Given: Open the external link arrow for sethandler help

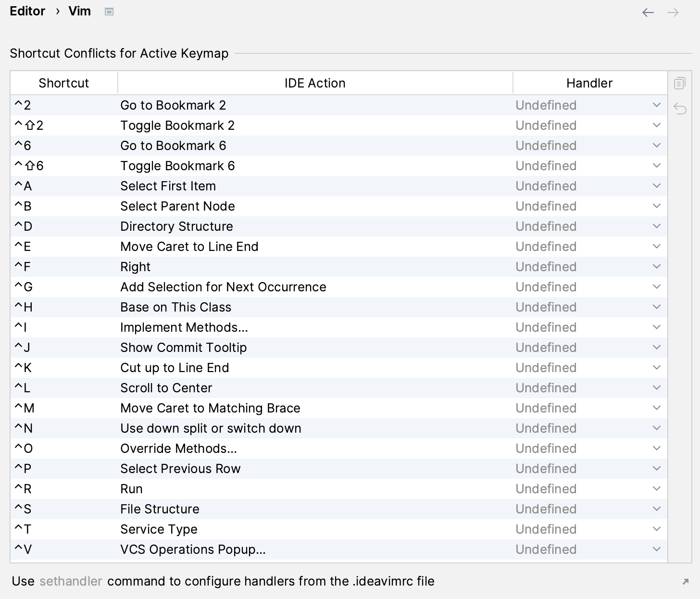Looking at the screenshot, I should tap(685, 582).
